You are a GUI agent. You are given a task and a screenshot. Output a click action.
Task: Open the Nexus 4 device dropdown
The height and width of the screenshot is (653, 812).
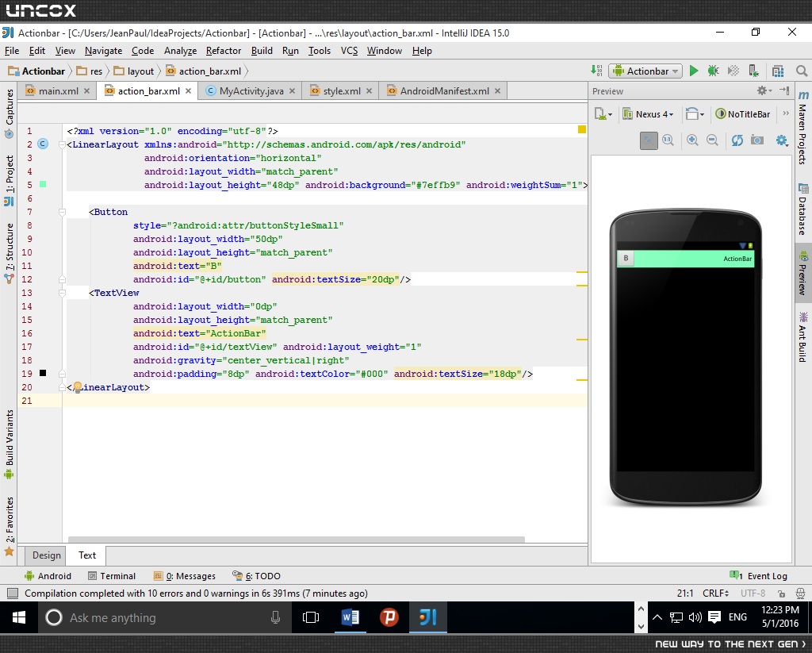point(648,114)
